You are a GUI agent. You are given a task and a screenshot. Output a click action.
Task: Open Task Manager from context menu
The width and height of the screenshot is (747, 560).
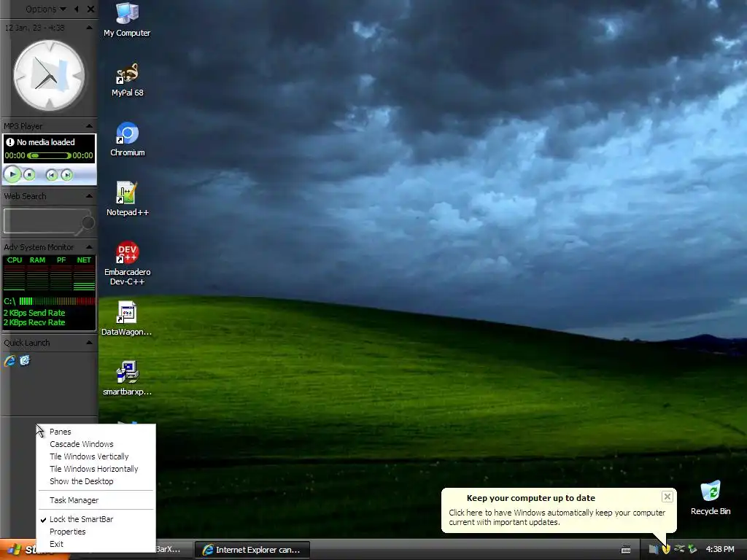(x=96, y=500)
